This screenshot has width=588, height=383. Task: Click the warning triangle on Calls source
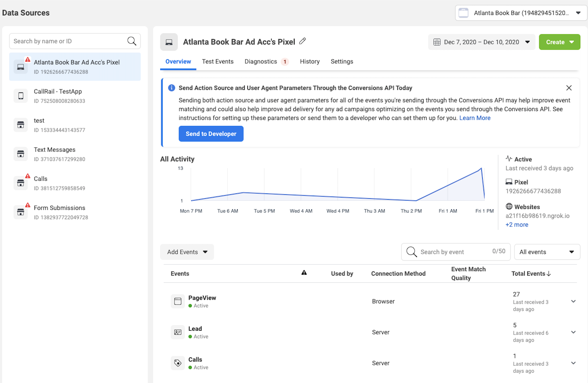[28, 176]
